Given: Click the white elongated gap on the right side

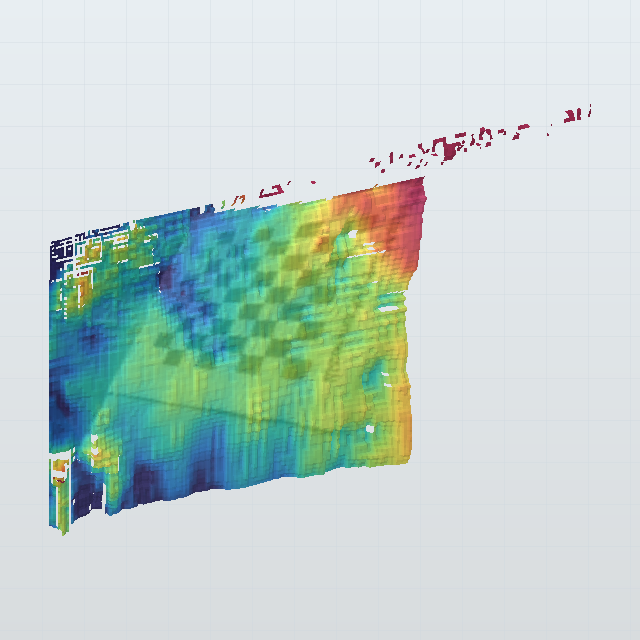Looking at the screenshot, I should click(388, 309).
